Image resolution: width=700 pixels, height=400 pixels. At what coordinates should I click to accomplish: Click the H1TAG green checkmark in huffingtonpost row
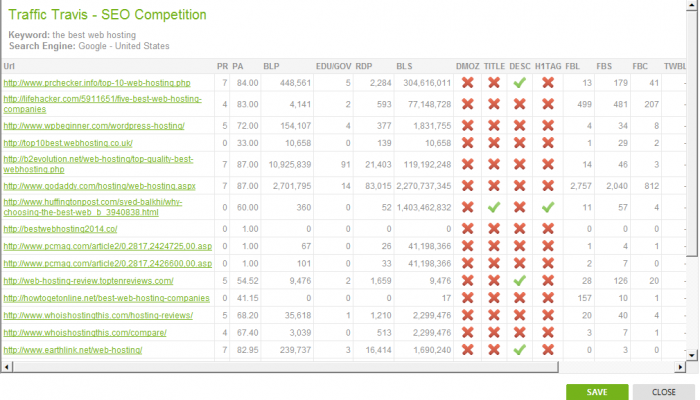548,207
